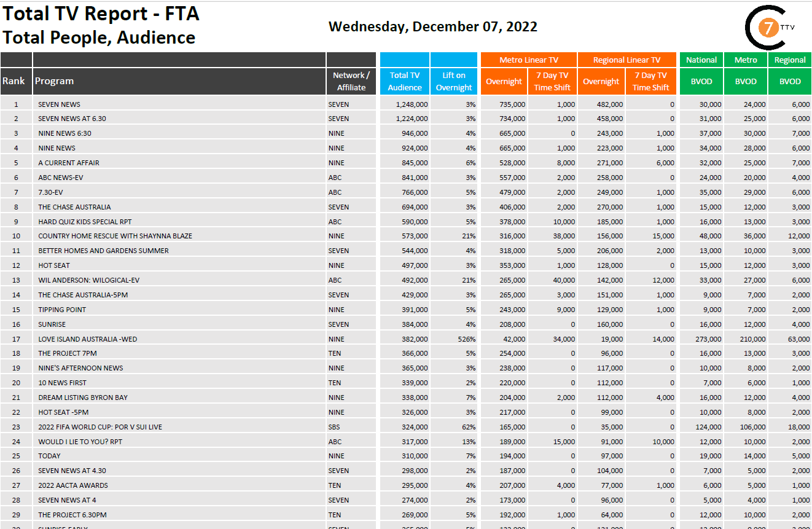Screen dimensions: 812x529
Task: Select the Rank column header
Action: pyautogui.click(x=14, y=81)
